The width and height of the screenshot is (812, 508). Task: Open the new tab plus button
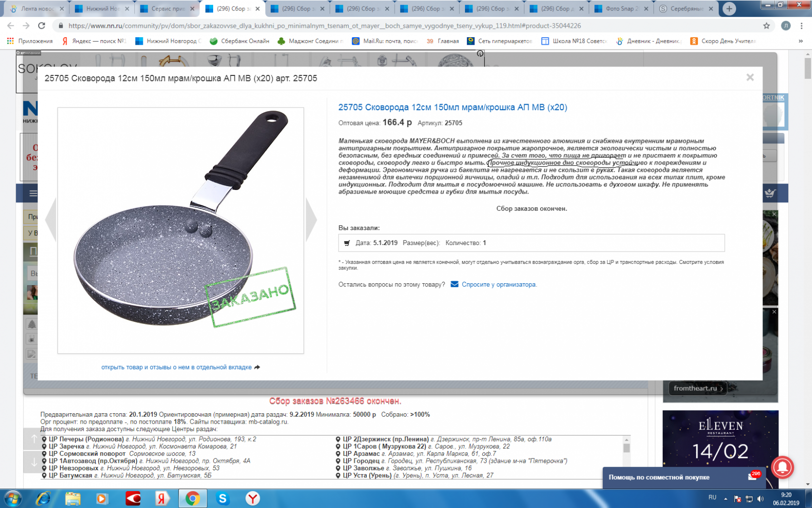point(729,8)
